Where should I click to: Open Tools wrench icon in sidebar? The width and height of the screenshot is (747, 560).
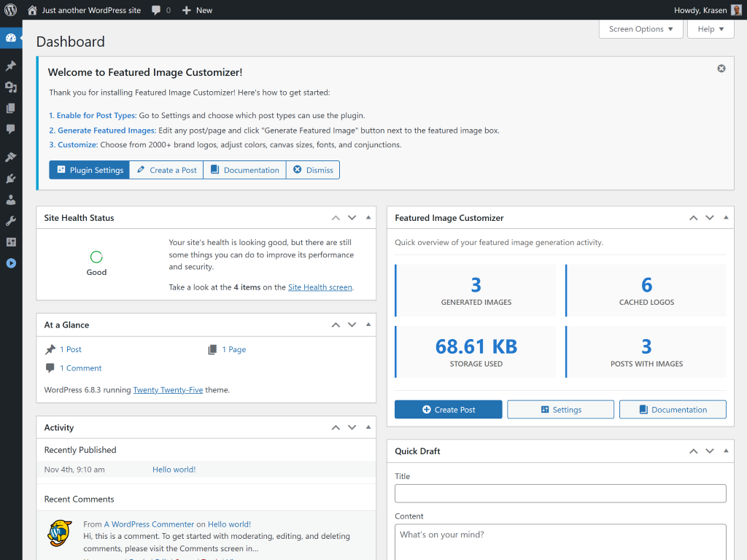point(11,220)
